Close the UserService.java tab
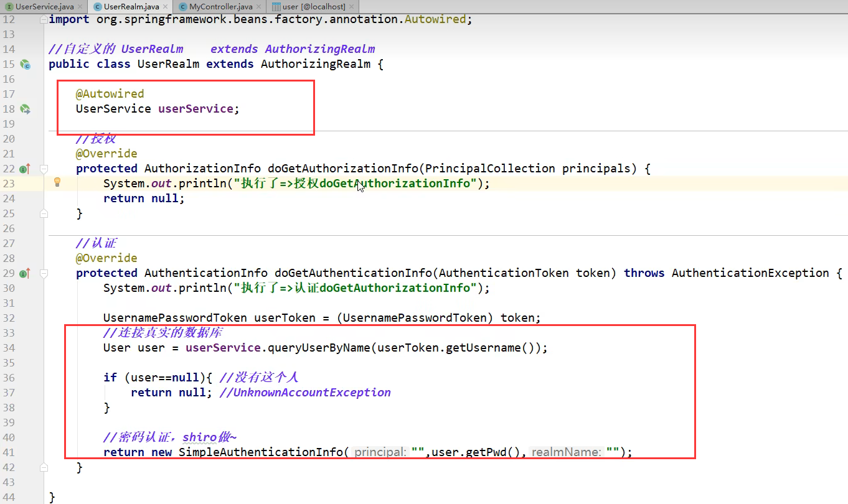Image resolution: width=848 pixels, height=504 pixels. coord(80,6)
